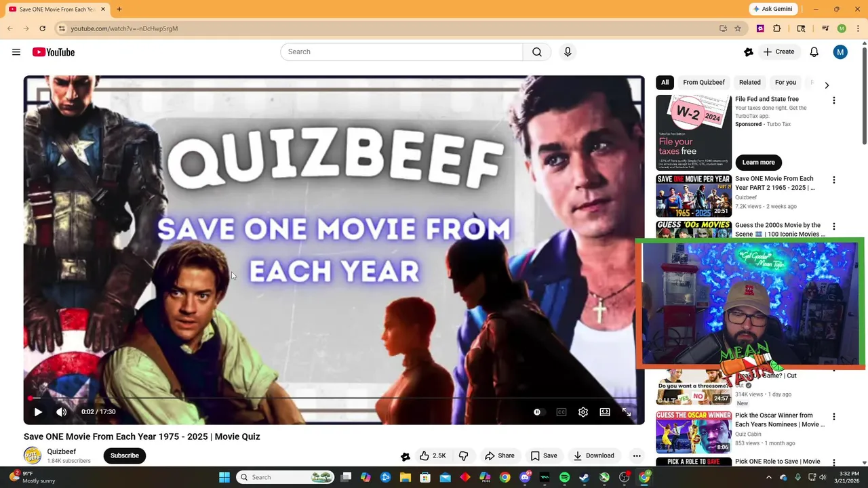Select the All filter chip

coord(665,83)
